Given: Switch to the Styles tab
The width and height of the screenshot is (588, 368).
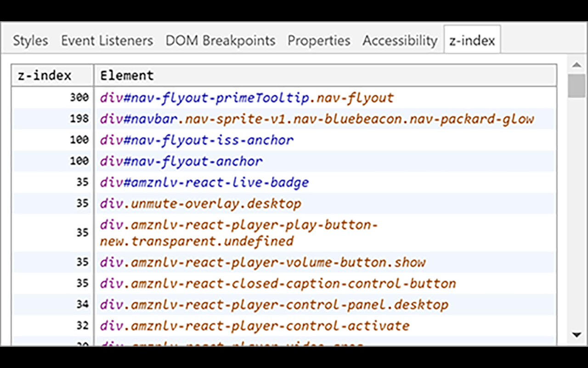Looking at the screenshot, I should coord(29,40).
